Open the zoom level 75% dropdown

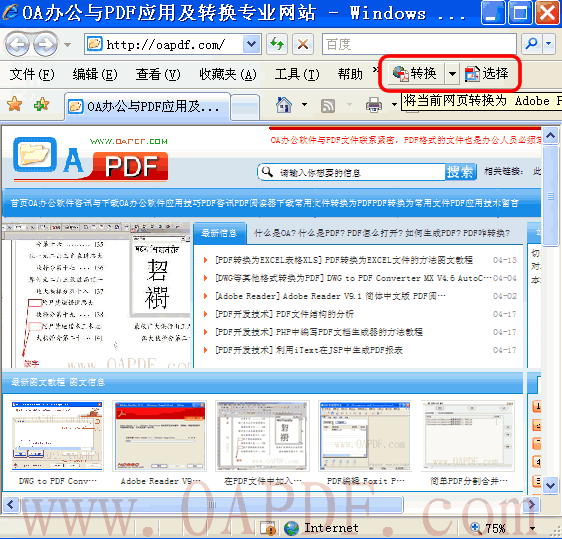[x=533, y=528]
